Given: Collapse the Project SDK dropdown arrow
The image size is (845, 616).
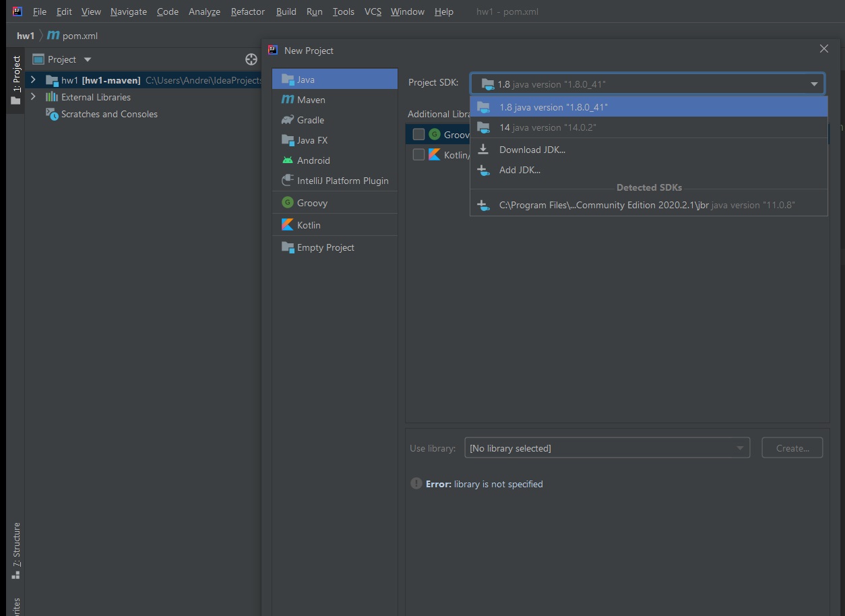Looking at the screenshot, I should pos(814,84).
